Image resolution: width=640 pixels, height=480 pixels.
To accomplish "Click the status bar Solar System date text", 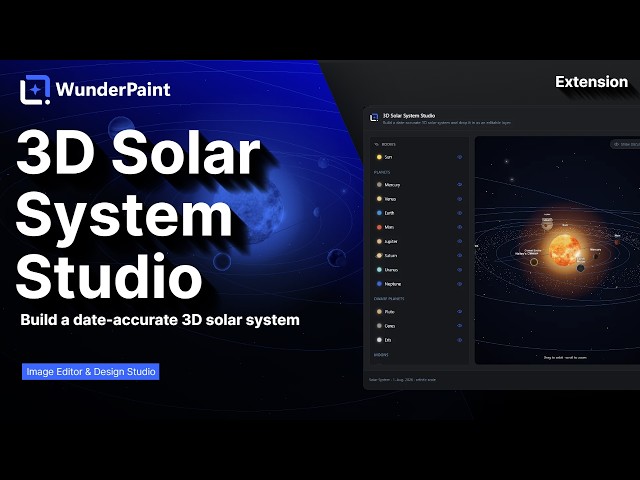I will click(x=402, y=380).
